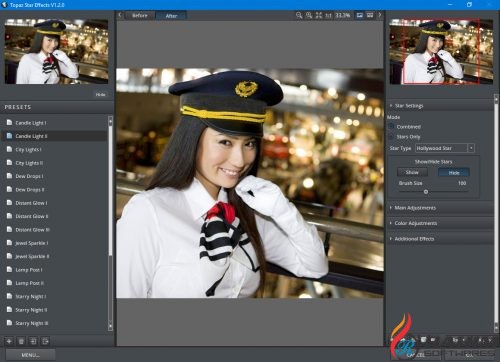This screenshot has height=362, width=500.
Task: Click the City Lights I preset icon
Action: tap(9, 149)
